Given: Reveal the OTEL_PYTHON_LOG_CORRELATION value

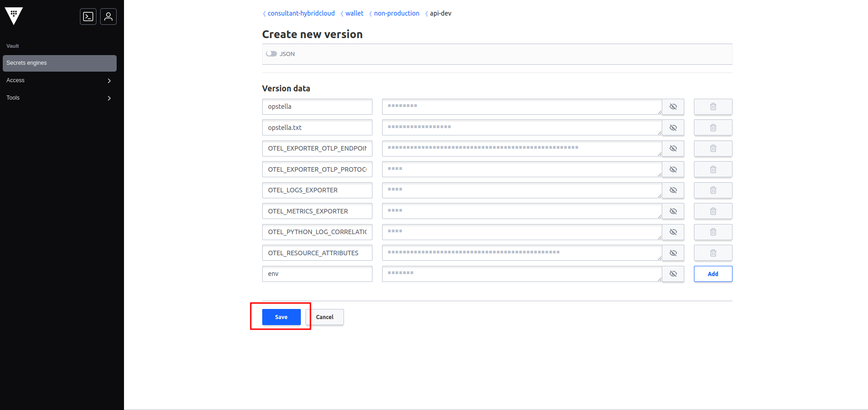Looking at the screenshot, I should tap(673, 232).
